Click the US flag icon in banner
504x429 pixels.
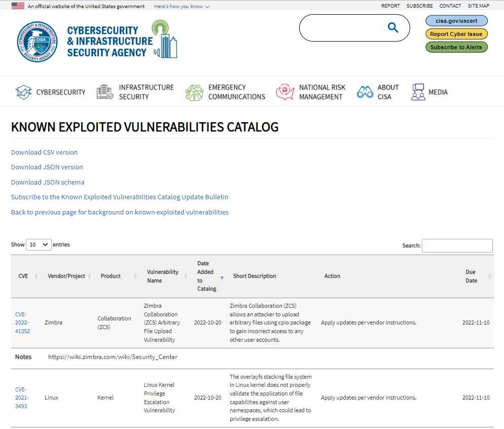(x=18, y=6)
